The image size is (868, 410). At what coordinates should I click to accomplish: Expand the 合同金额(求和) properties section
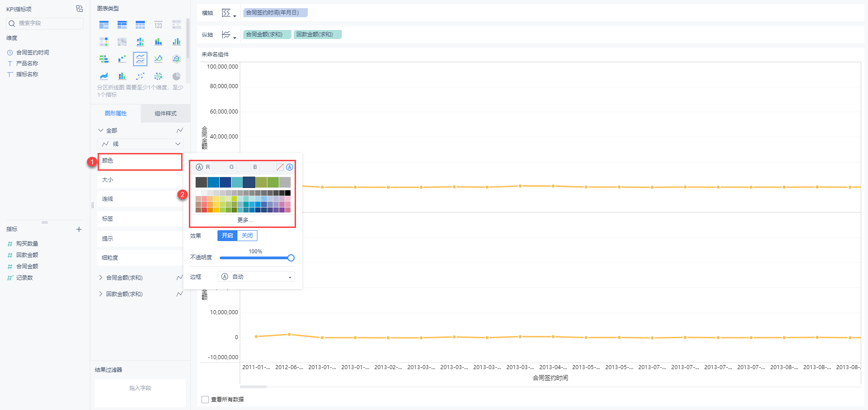101,277
